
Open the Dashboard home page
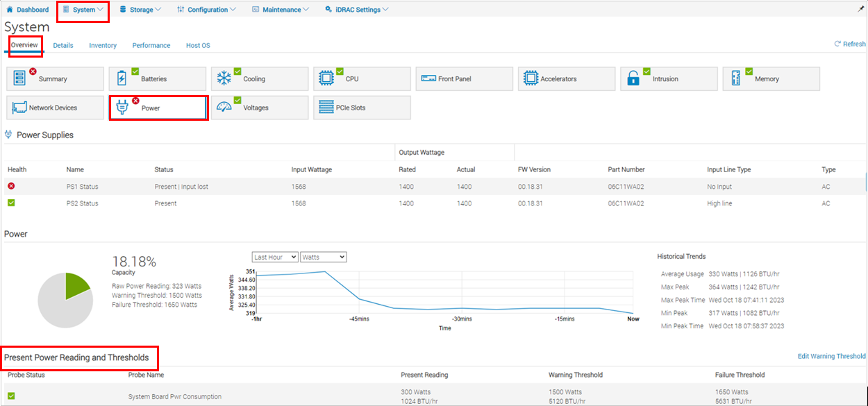(x=28, y=10)
